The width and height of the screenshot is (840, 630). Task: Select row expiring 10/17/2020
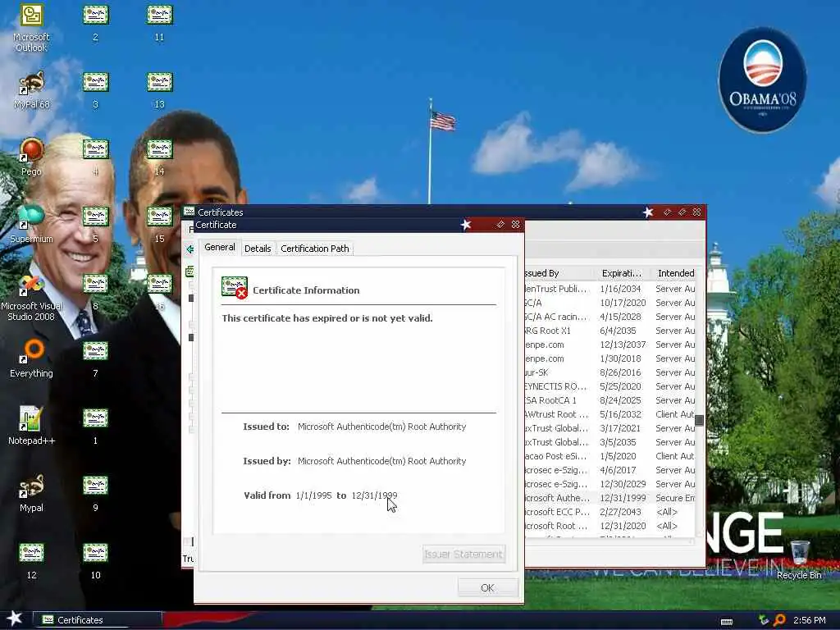point(609,303)
